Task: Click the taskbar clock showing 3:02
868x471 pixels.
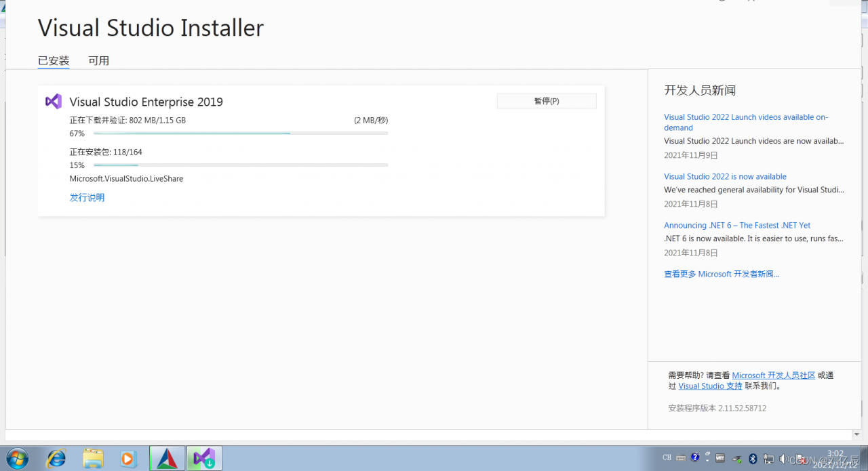Action: (836, 459)
